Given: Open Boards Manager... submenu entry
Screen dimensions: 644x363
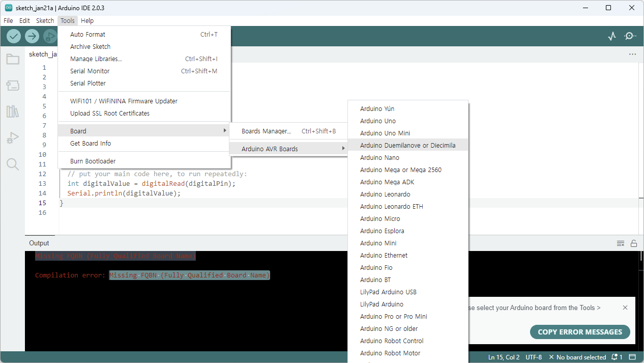Looking at the screenshot, I should [288, 131].
